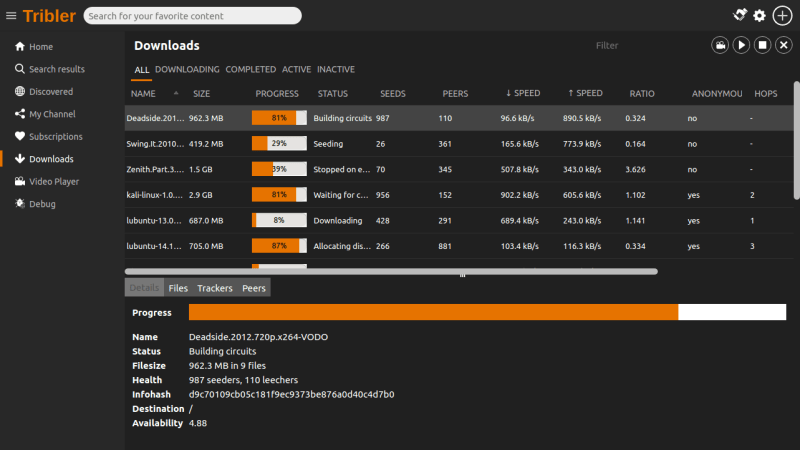This screenshot has width=800, height=450.
Task: Click the 8% progress bar of lubuntu-13.0
Action: (279, 220)
